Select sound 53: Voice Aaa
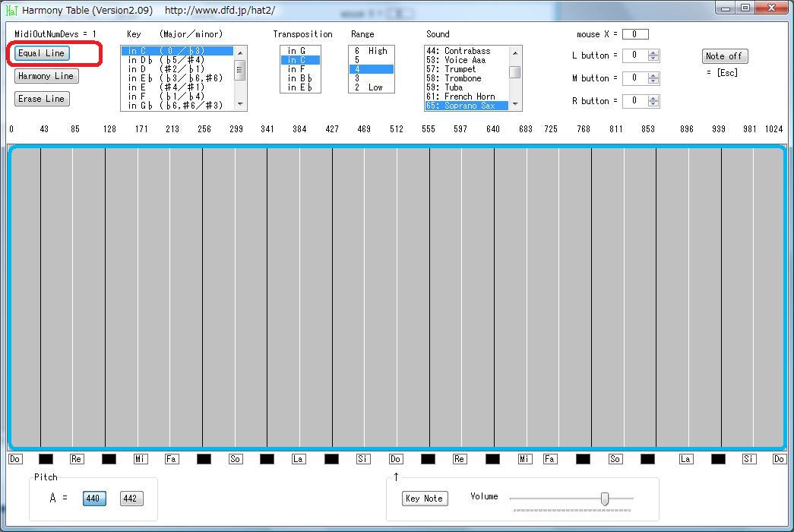The image size is (794, 532). point(467,60)
